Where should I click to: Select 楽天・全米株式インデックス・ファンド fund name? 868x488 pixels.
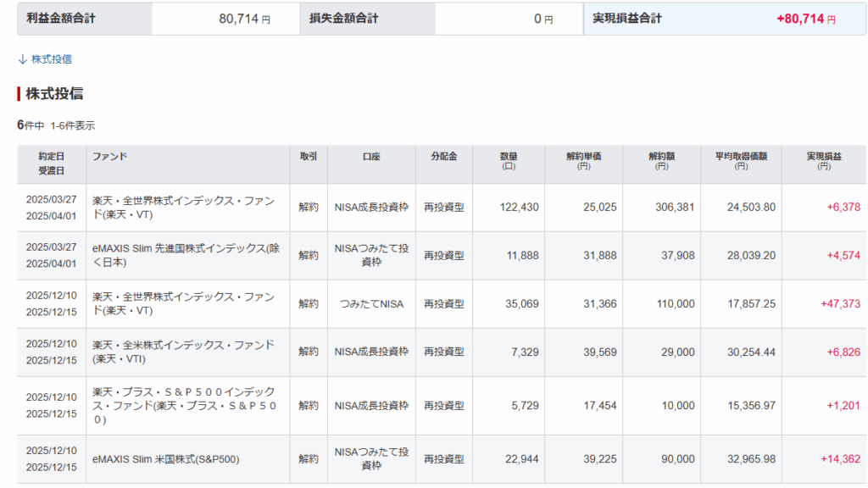point(183,351)
